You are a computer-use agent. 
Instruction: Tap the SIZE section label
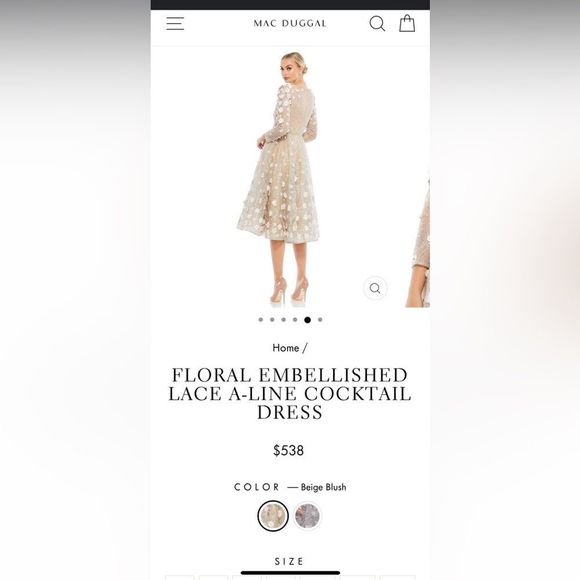(289, 562)
